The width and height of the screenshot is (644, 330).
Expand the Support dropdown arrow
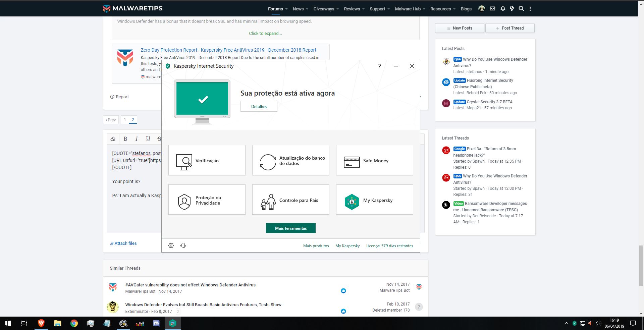coord(388,9)
